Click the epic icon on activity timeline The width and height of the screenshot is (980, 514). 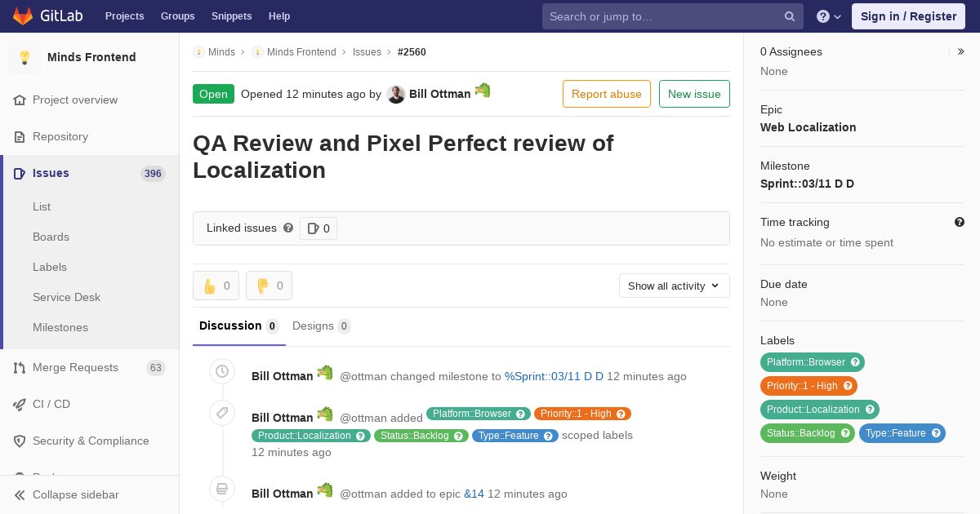click(222, 489)
